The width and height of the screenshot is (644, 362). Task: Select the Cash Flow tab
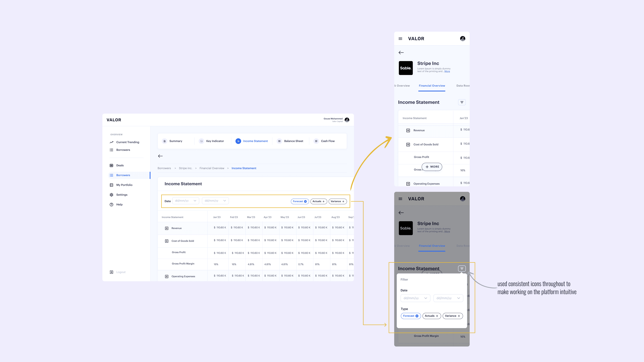click(x=328, y=141)
